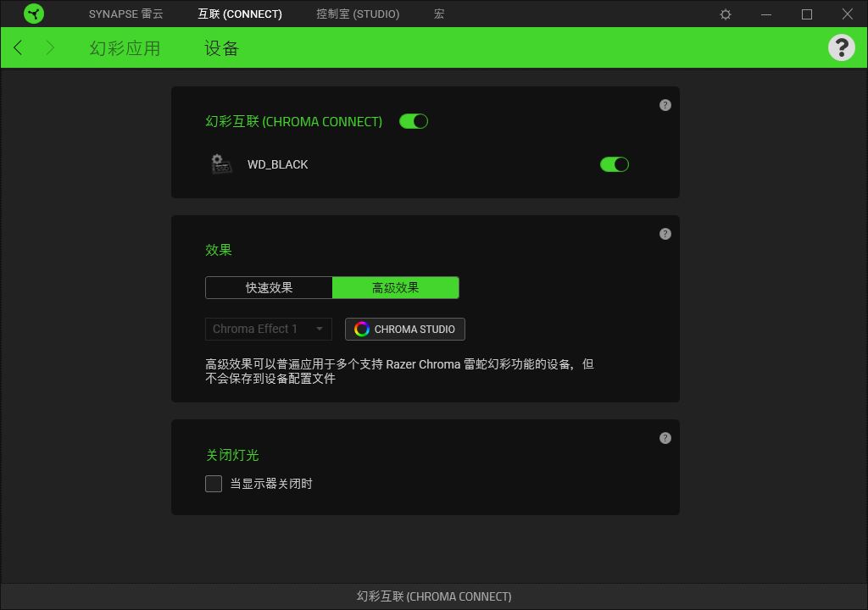Open help for Chroma Connect panel

665,105
